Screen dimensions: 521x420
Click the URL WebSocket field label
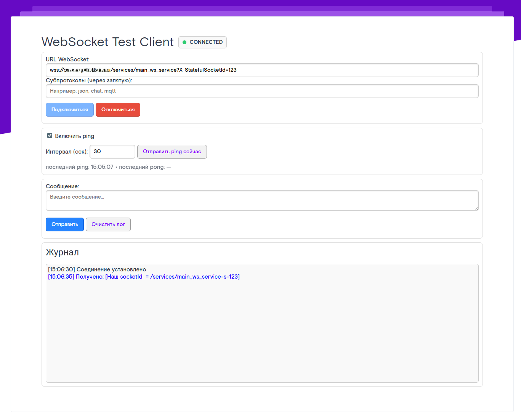coord(67,59)
